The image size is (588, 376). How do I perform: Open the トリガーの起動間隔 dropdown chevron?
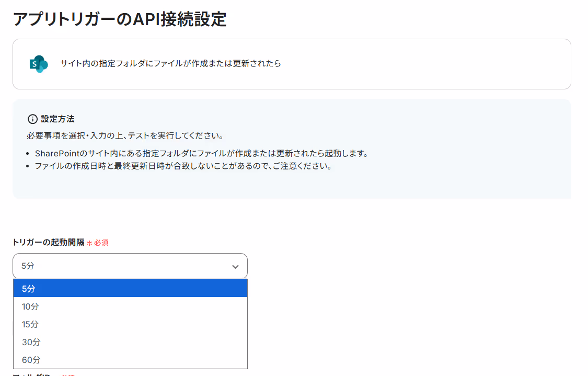click(x=235, y=266)
